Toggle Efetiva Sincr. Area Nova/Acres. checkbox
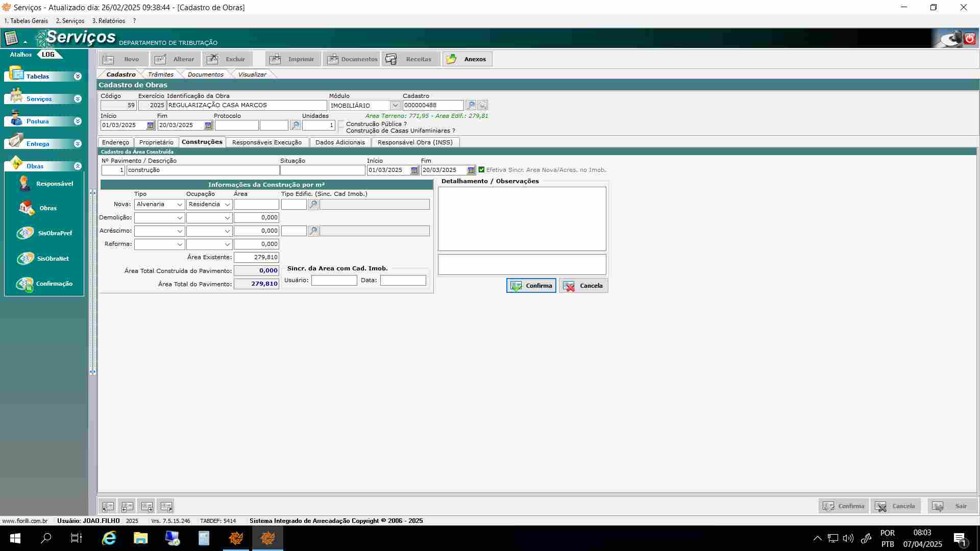The width and height of the screenshot is (980, 551). pos(481,170)
